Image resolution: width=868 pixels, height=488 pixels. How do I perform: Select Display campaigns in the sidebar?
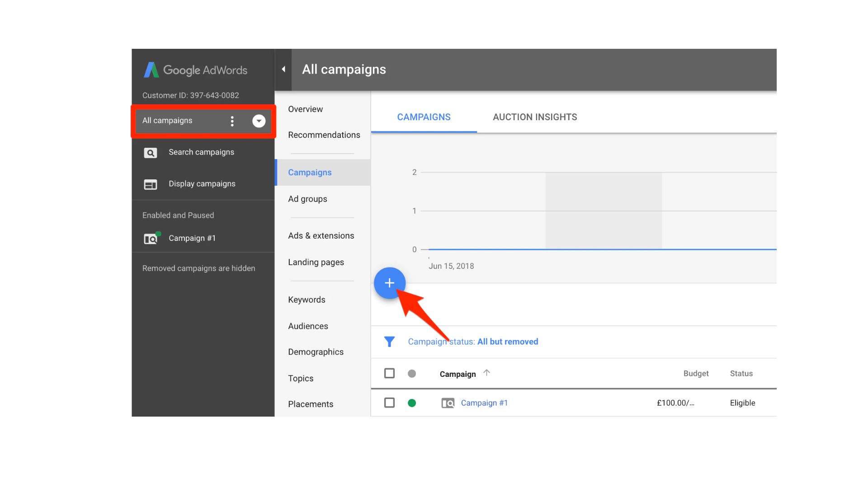coord(203,184)
